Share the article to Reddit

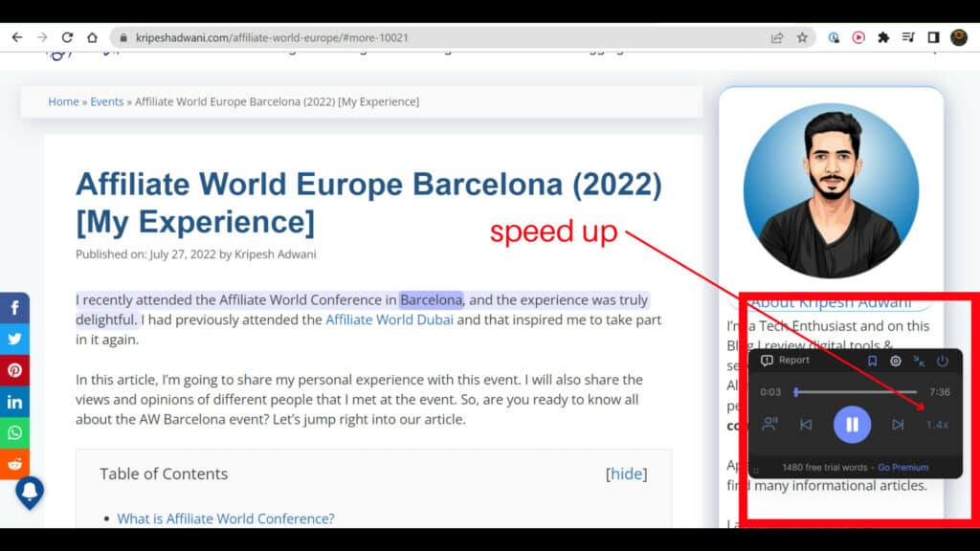(x=14, y=464)
